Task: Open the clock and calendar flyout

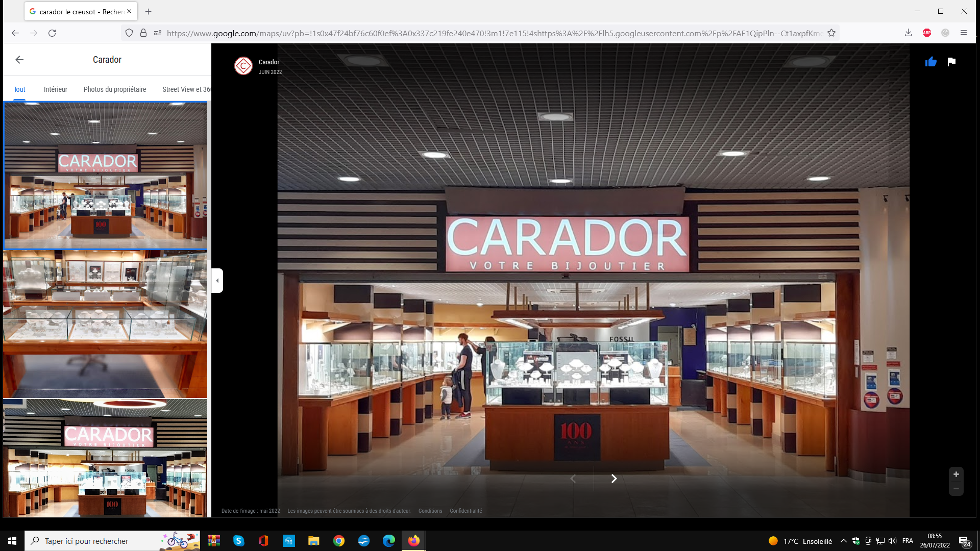Action: pos(935,541)
